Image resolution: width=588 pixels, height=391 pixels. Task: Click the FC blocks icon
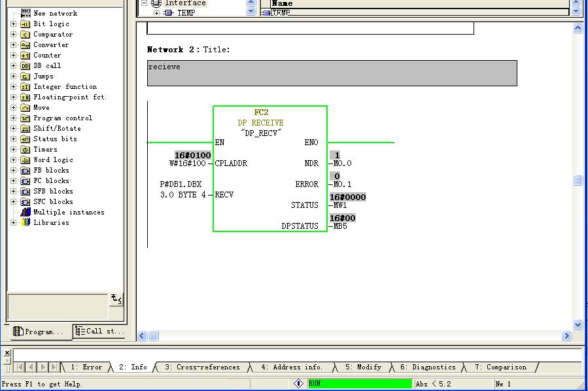click(25, 181)
